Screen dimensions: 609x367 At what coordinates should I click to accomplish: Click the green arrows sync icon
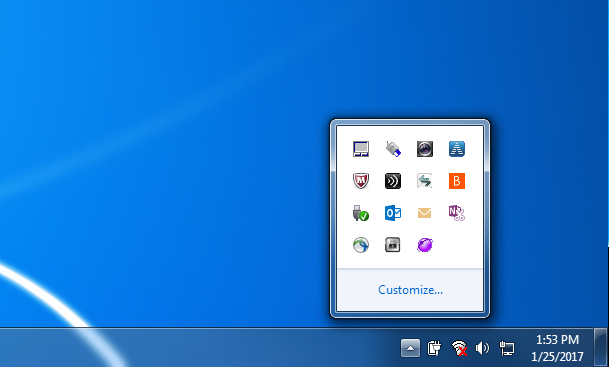pyautogui.click(x=425, y=181)
